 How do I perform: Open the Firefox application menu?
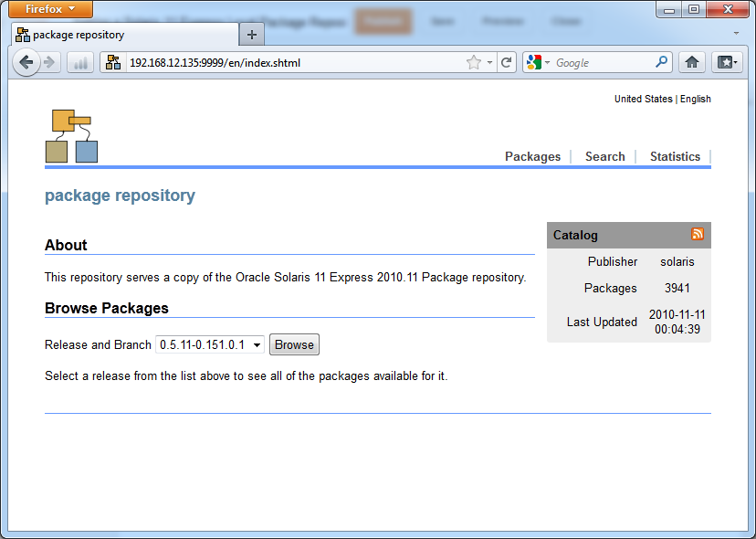point(50,9)
